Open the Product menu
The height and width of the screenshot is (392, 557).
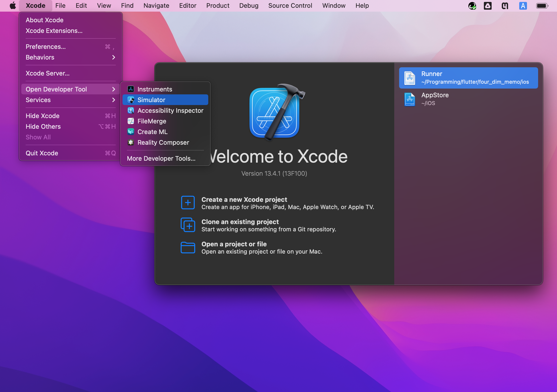click(218, 6)
